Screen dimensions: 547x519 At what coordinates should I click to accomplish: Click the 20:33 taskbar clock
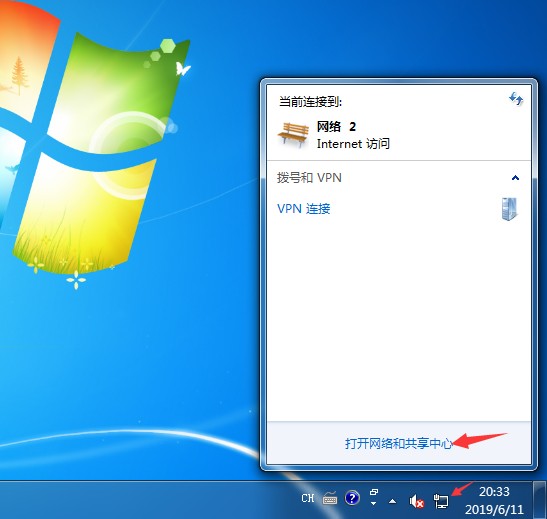(x=494, y=491)
